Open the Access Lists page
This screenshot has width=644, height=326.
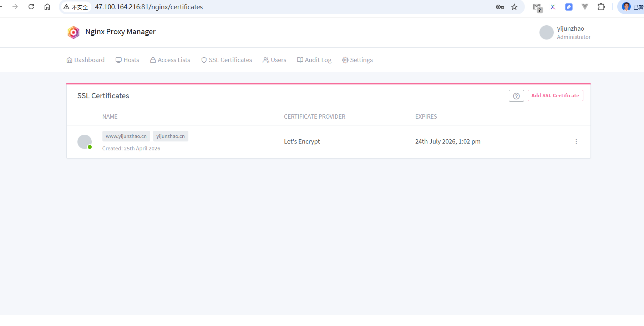pos(170,60)
